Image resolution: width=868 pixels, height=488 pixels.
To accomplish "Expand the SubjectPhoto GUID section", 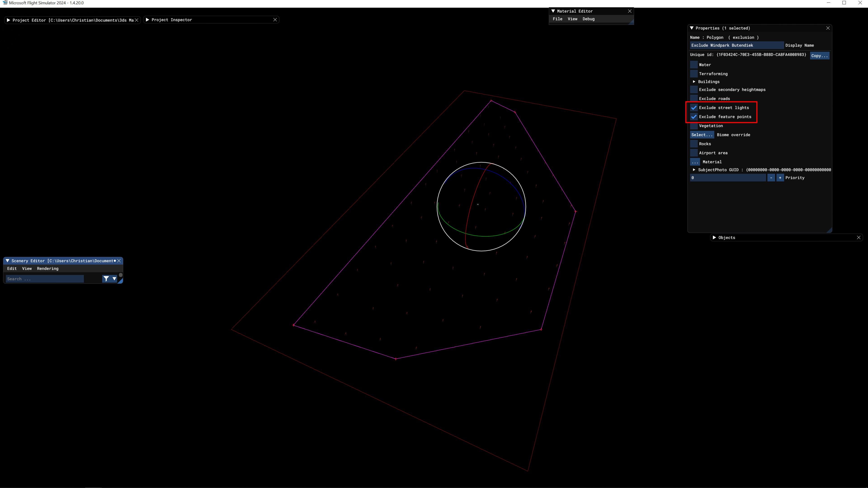I will pyautogui.click(x=694, y=170).
